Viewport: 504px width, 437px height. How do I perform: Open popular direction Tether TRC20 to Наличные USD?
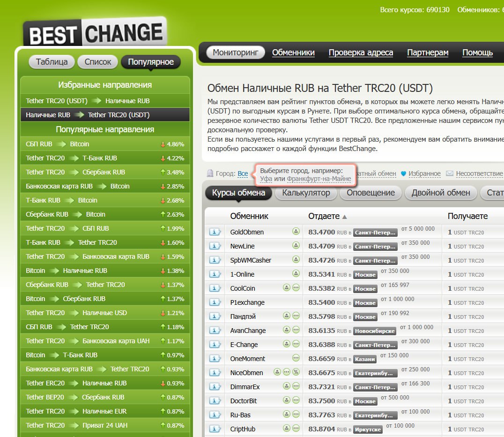coord(105,312)
